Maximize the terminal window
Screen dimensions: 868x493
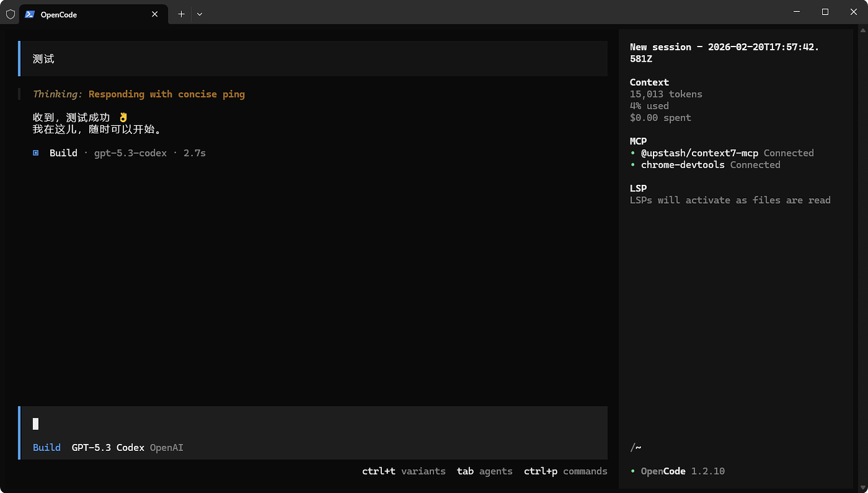pos(825,12)
